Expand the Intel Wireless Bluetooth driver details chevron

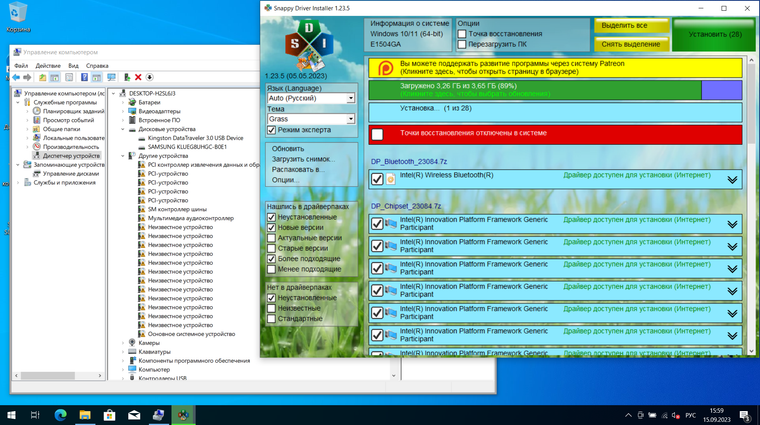click(732, 180)
